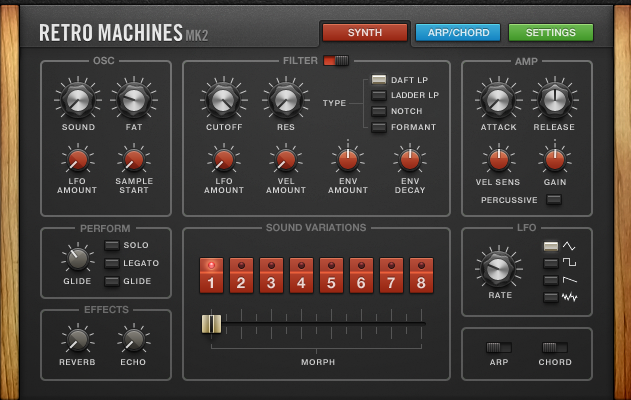This screenshot has height=400, width=631.
Task: Enable the Arp switch
Action: 498,347
